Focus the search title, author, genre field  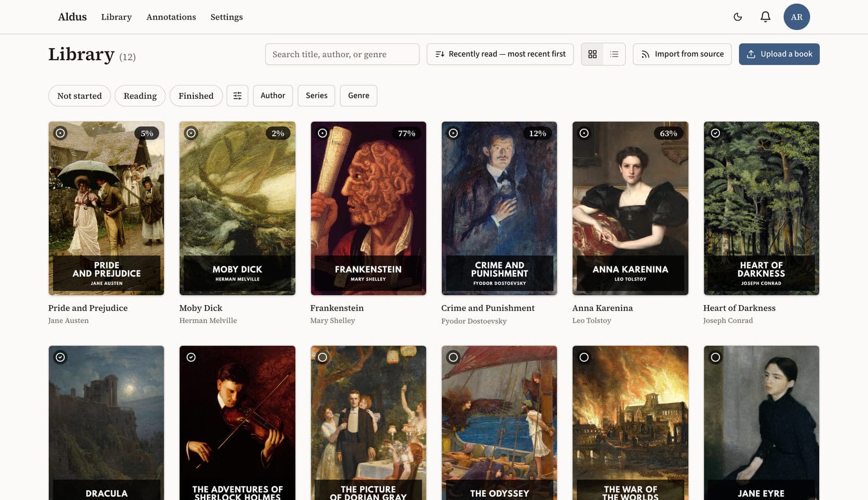pos(342,54)
